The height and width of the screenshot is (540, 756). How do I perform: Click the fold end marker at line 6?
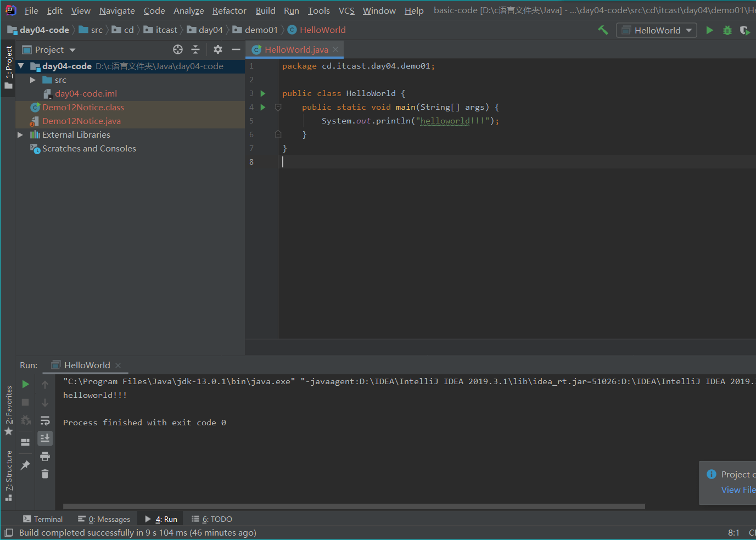(278, 134)
